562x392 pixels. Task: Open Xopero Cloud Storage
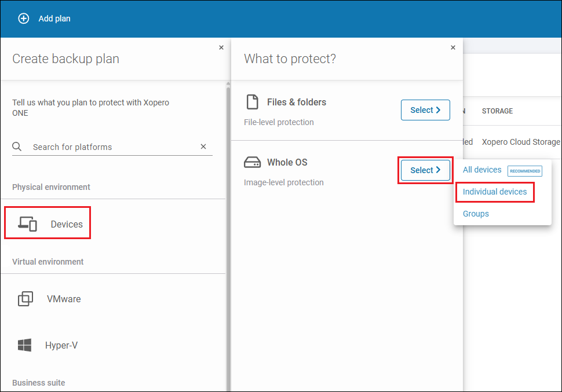(x=520, y=141)
